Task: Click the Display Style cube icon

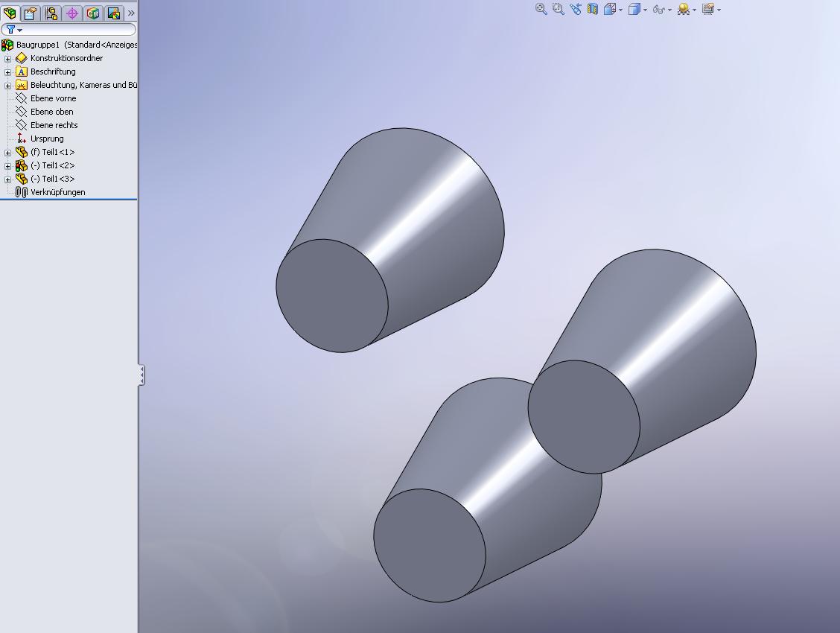Action: point(634,9)
